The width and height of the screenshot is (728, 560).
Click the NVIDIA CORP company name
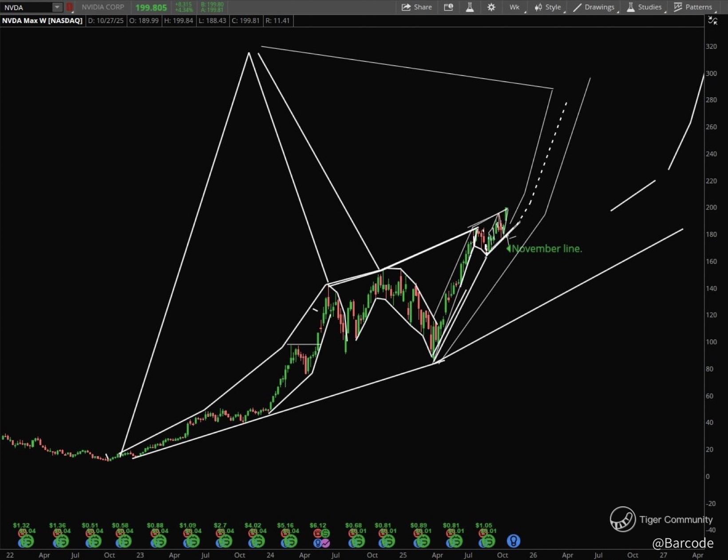103,7
